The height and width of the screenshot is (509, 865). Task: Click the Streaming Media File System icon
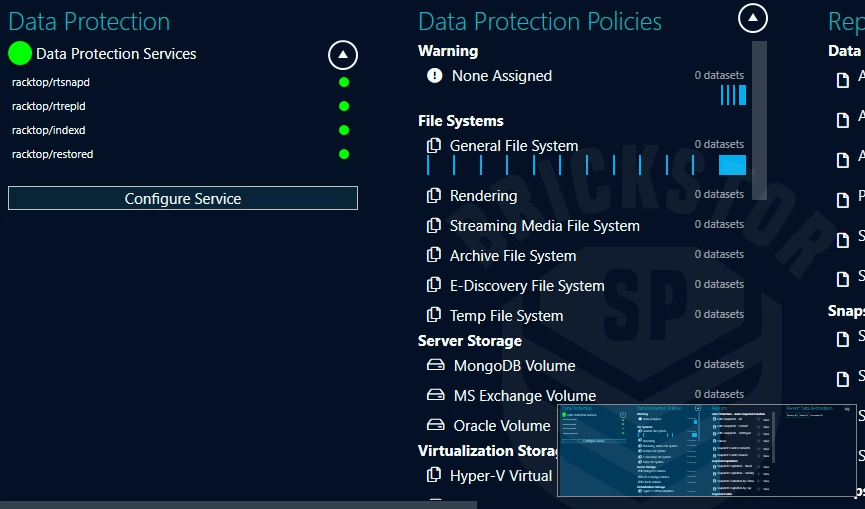tap(434, 226)
